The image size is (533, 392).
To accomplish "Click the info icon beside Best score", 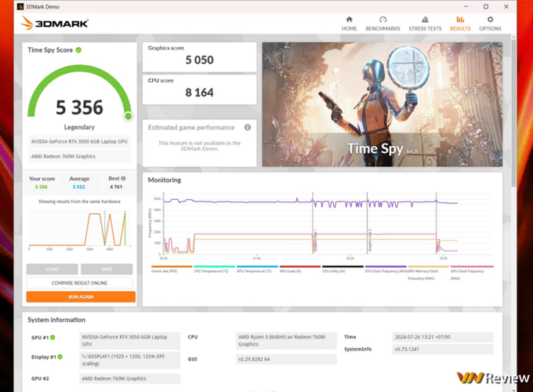I will 123,179.
